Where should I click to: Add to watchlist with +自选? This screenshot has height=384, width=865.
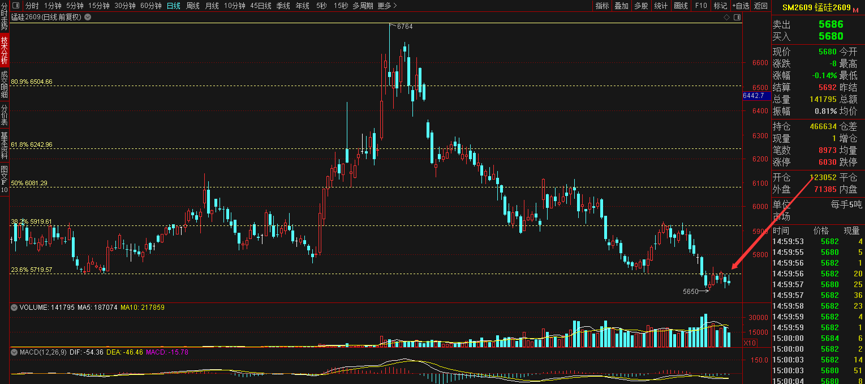pos(741,6)
